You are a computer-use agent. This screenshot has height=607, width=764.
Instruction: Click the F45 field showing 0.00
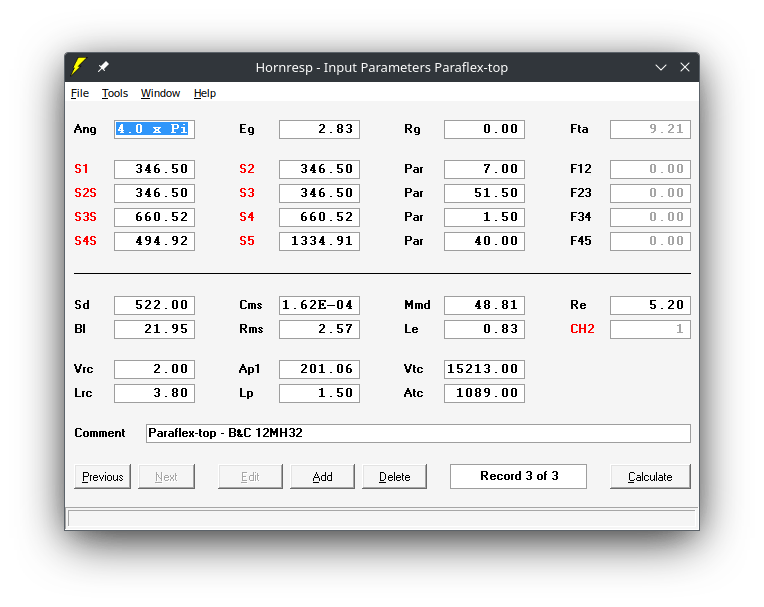click(650, 241)
